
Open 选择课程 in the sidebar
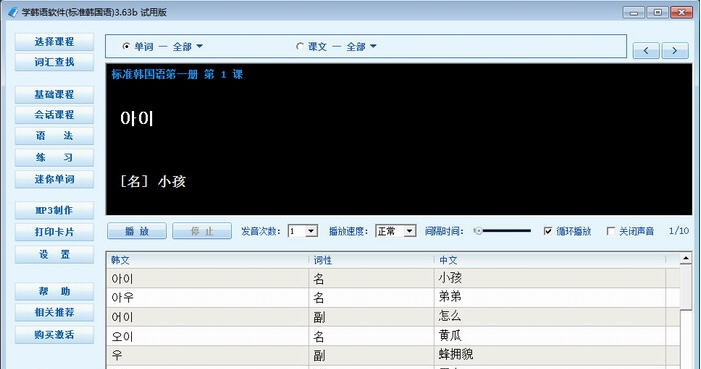pyautogui.click(x=54, y=42)
